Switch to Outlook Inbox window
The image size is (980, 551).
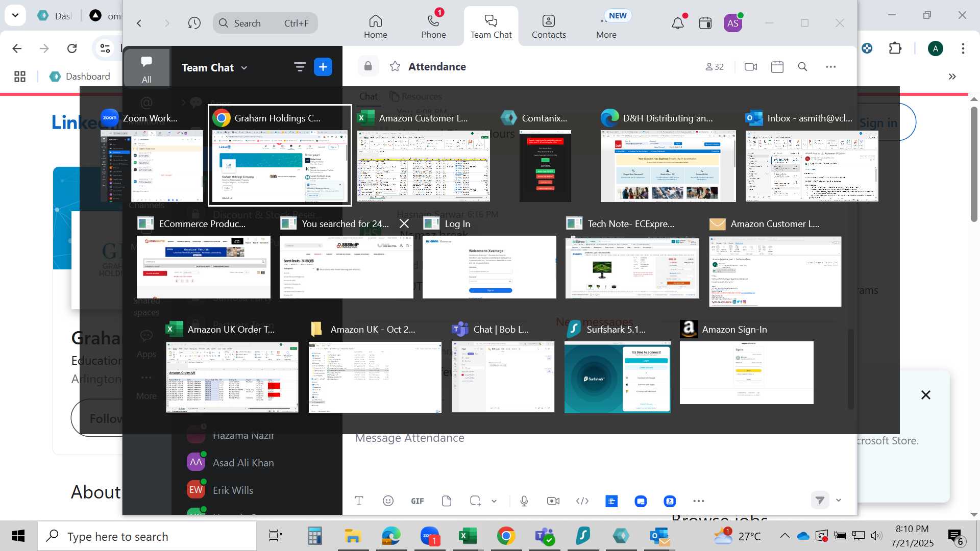pyautogui.click(x=812, y=166)
